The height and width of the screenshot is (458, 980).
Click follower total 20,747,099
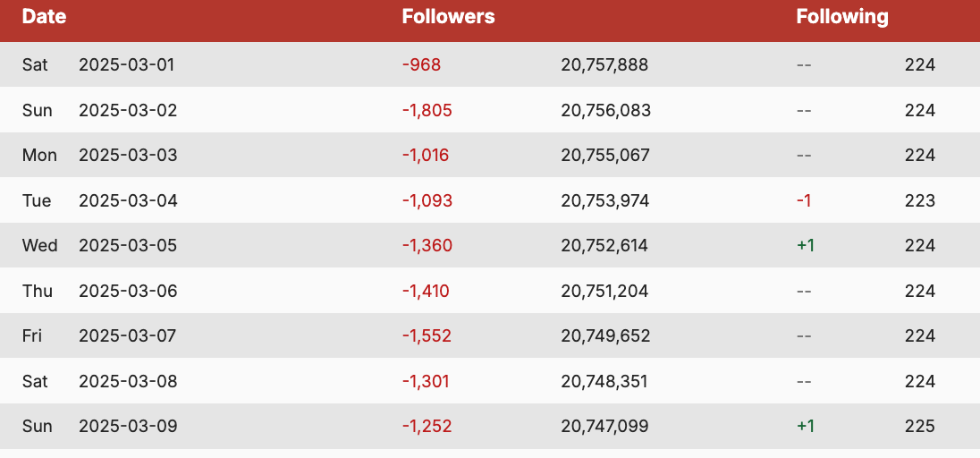(x=604, y=426)
